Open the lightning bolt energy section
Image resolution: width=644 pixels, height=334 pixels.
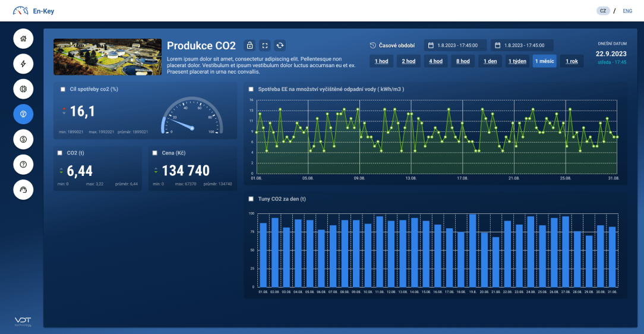pyautogui.click(x=23, y=64)
